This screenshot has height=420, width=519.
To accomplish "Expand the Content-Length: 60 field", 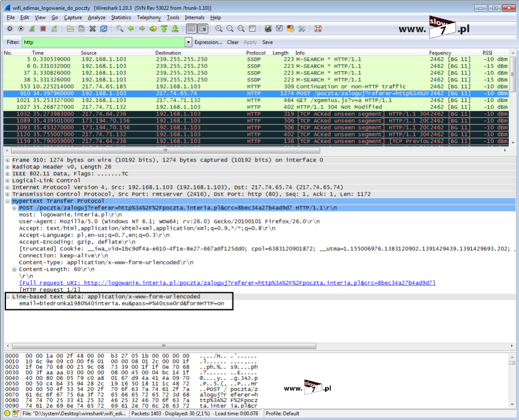I will click(14, 269).
